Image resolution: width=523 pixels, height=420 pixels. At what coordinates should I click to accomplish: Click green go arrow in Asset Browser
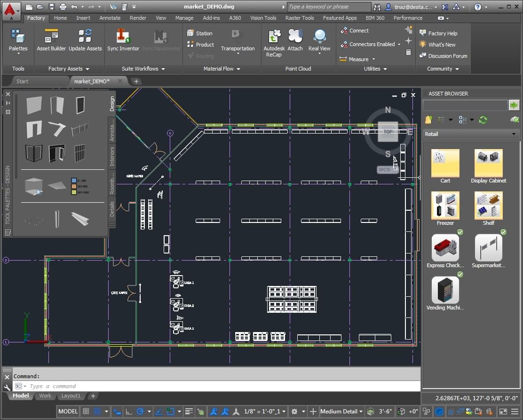pos(514,105)
